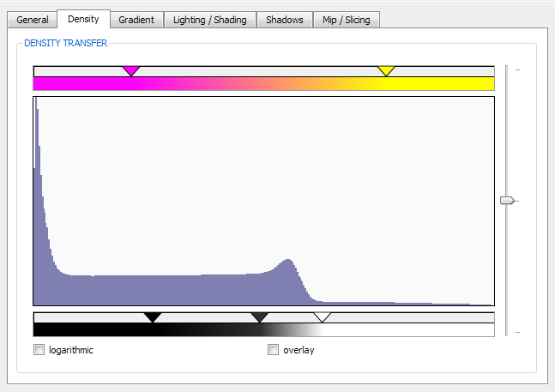Switch to the General tab
The width and height of the screenshot is (555, 392).
coord(33,20)
